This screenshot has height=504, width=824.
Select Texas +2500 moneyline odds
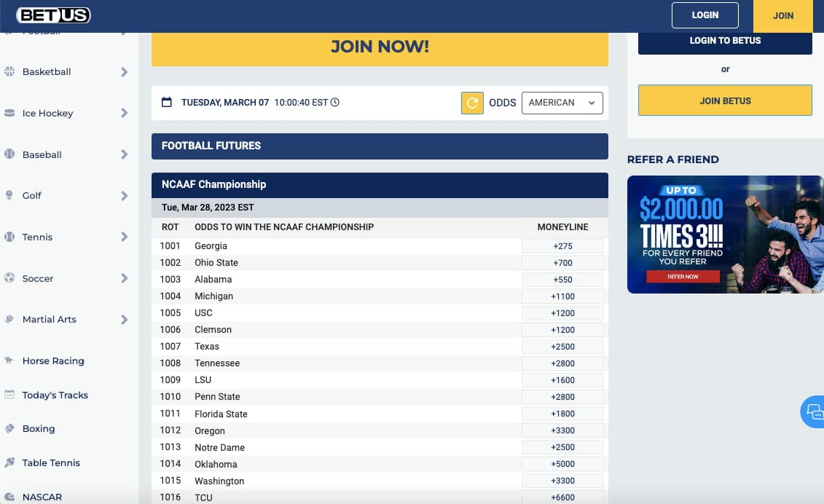pos(562,347)
